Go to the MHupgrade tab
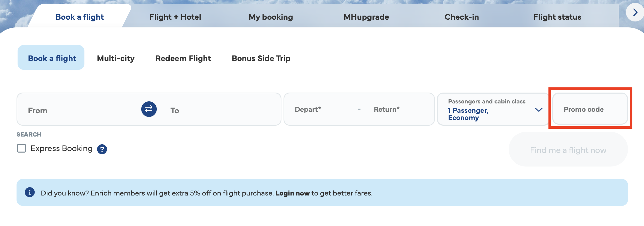 [366, 17]
